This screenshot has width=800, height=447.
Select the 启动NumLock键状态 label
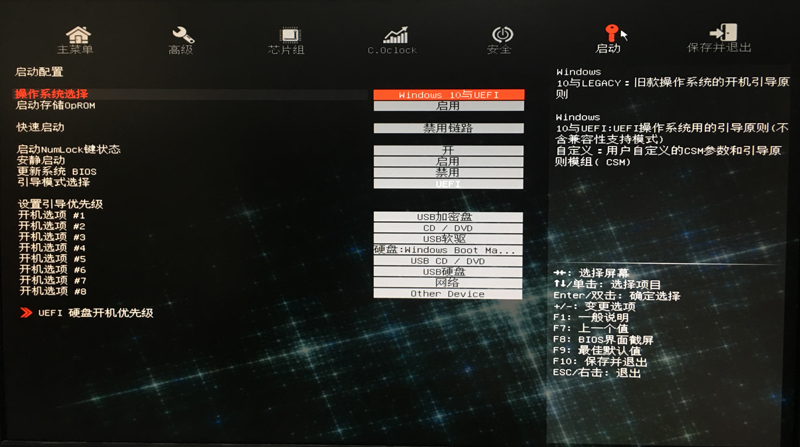coord(68,149)
